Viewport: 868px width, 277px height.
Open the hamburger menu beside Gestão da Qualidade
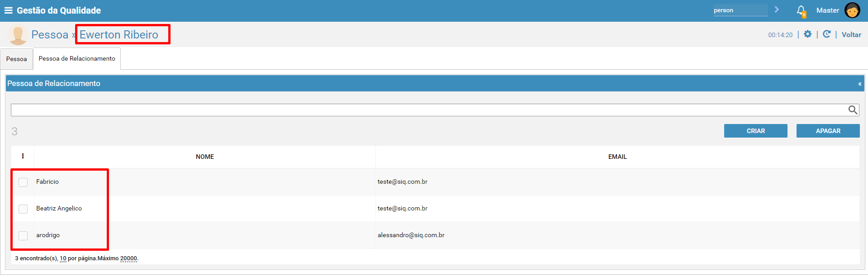click(x=8, y=10)
